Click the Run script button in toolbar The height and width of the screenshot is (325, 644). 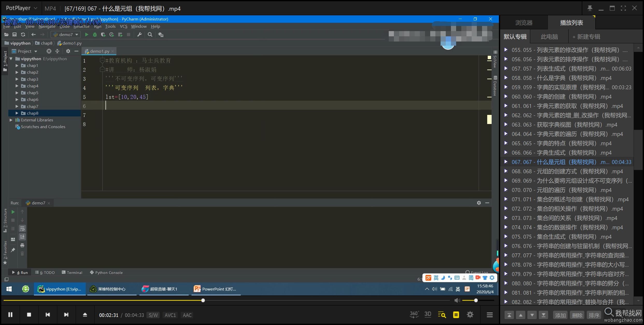[86, 34]
